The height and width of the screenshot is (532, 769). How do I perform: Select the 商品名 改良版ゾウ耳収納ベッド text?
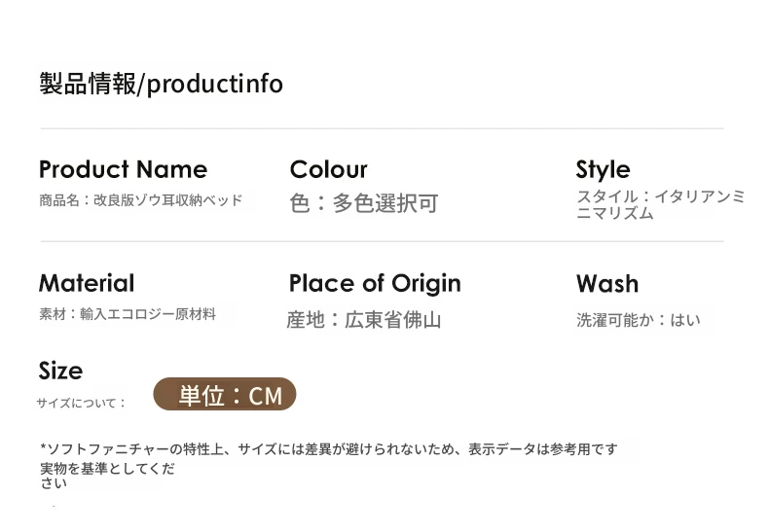[141, 200]
